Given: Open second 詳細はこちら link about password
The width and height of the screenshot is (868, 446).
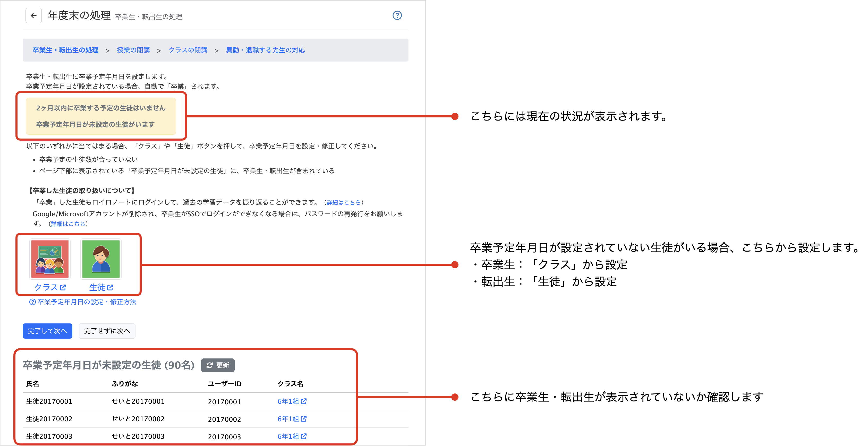Looking at the screenshot, I should (x=68, y=224).
